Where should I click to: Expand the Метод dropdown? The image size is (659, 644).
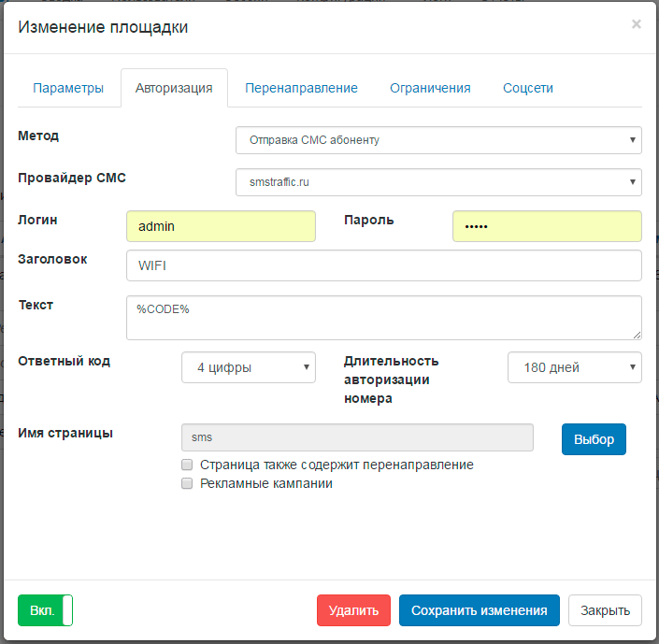pos(438,140)
